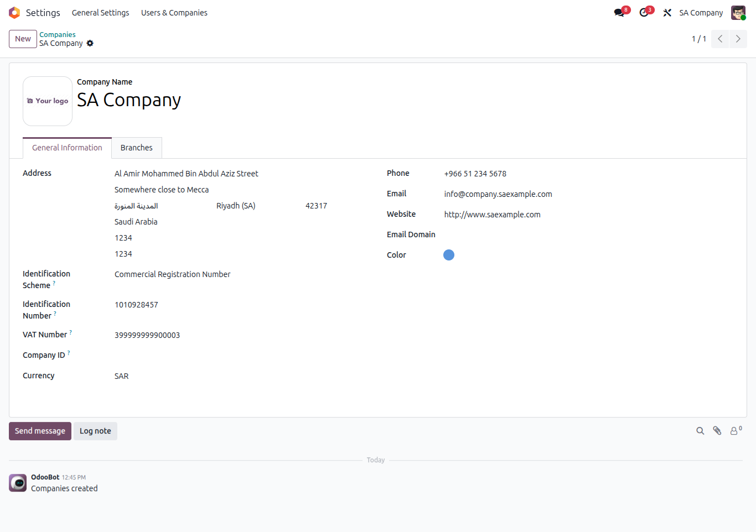Go to the next record arrow

click(x=738, y=39)
